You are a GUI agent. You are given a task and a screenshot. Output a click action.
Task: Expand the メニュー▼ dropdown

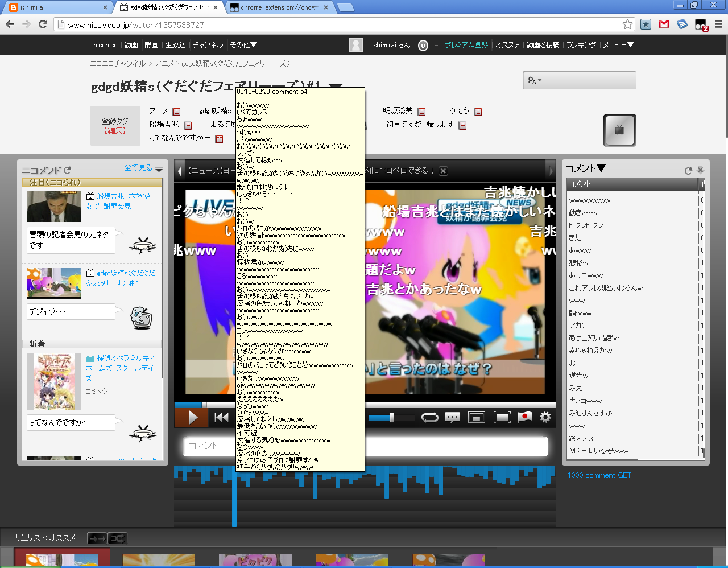(618, 45)
